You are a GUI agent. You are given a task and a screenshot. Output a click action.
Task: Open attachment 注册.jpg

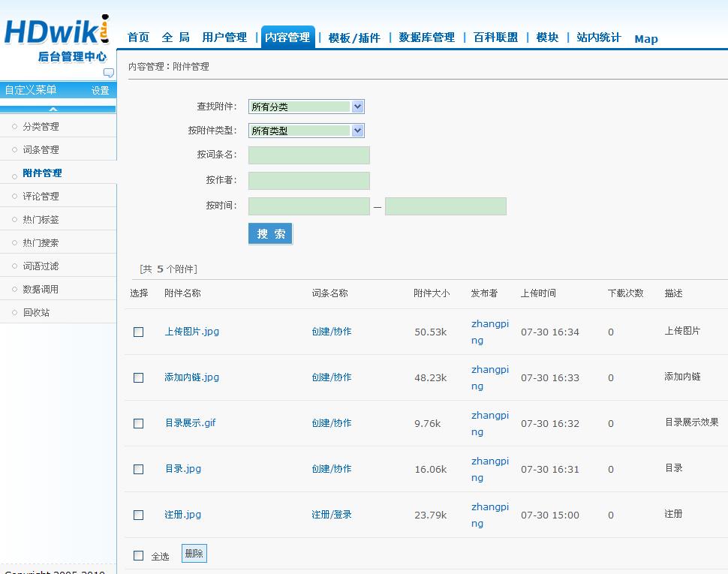183,514
